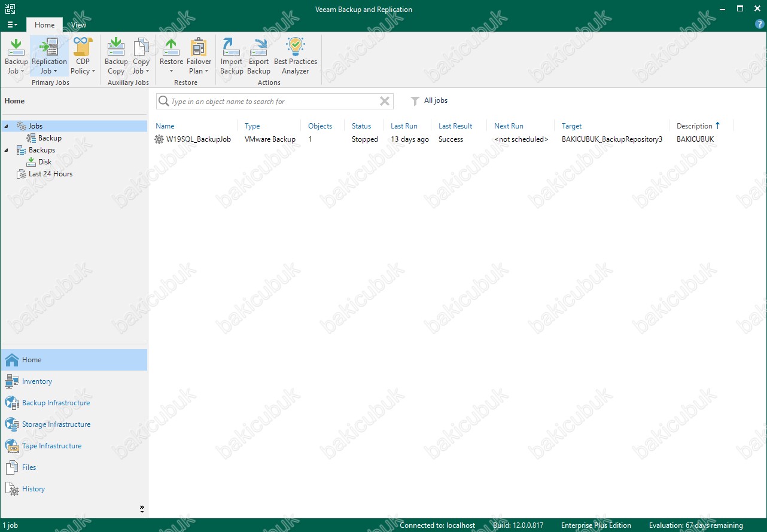Click the funnel filter icon

[415, 101]
